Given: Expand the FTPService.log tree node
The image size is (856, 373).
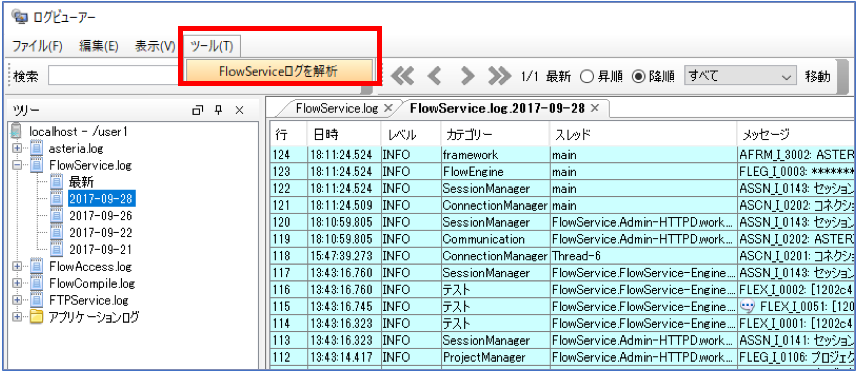Looking at the screenshot, I should (17, 300).
